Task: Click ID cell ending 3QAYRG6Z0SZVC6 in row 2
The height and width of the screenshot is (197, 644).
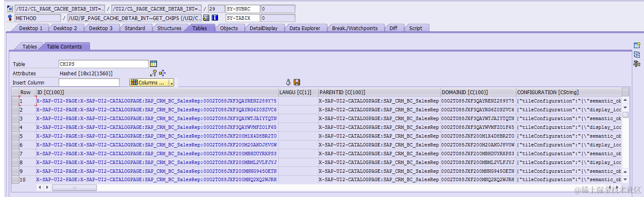Action: [157, 110]
